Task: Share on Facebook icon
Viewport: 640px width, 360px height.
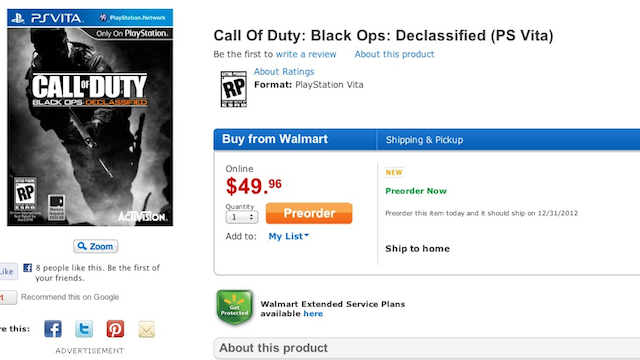Action: (53, 329)
